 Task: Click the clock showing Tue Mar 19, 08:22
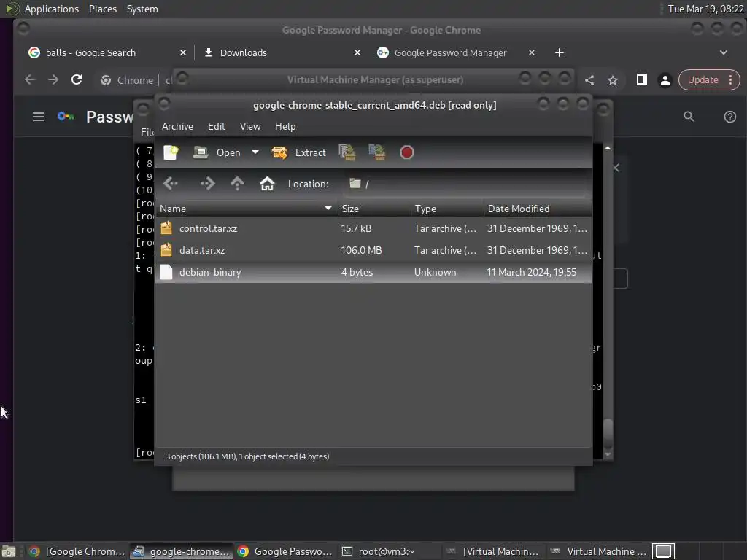tap(705, 9)
